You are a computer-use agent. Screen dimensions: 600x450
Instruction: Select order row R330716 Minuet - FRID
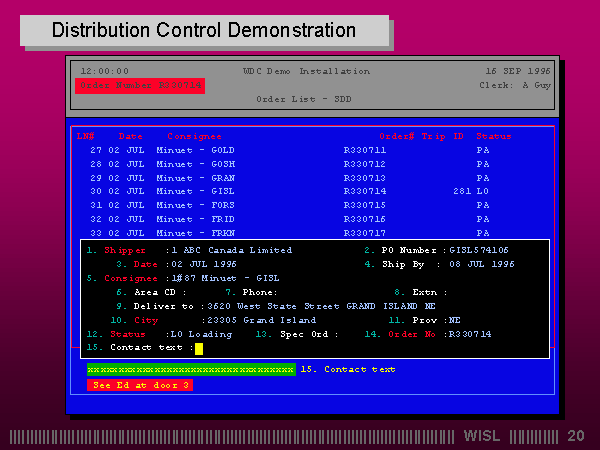tap(290, 219)
